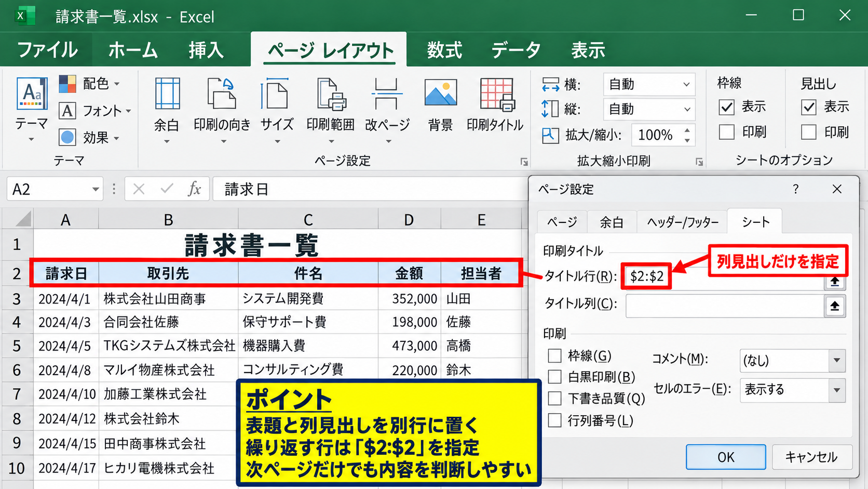Click the range selector for タイトル行
Screen dimensions: 868x489
point(835,281)
